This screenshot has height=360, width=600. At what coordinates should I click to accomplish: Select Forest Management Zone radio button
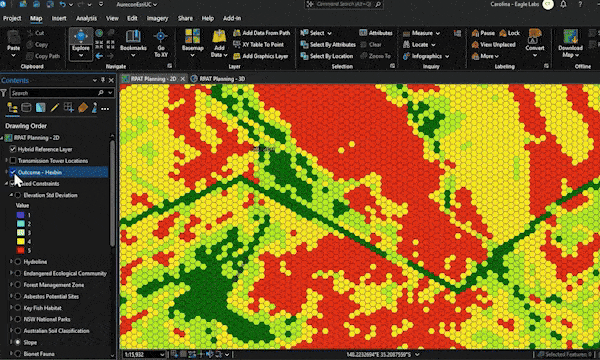tap(18, 285)
